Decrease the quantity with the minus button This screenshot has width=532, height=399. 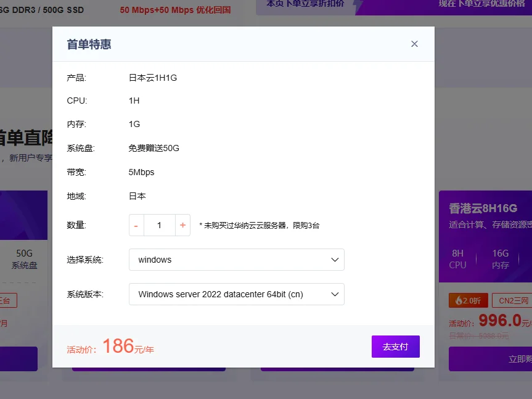(x=136, y=225)
